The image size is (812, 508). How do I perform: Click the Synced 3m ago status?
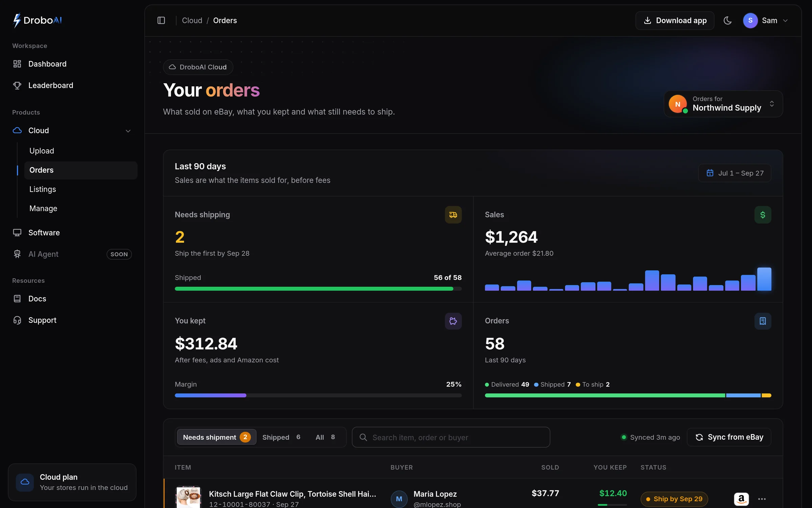click(x=650, y=437)
